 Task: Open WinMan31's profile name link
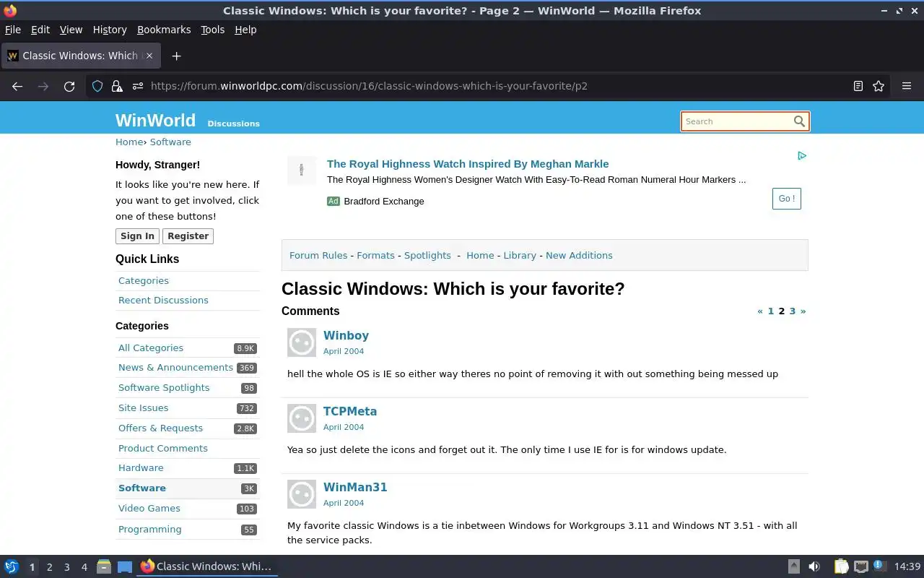point(355,488)
